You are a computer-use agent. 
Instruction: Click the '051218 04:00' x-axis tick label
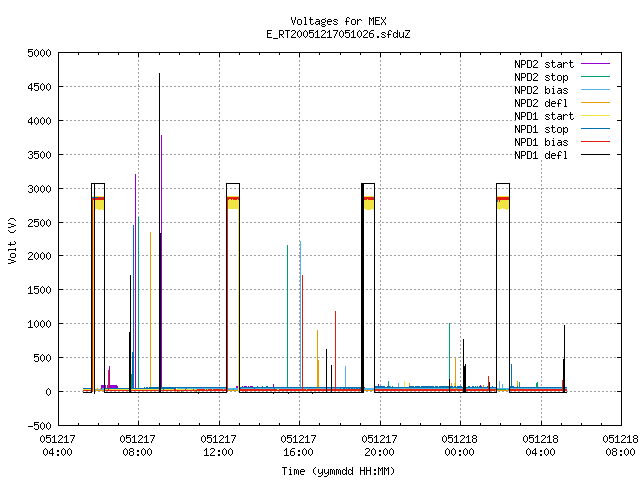[540, 445]
